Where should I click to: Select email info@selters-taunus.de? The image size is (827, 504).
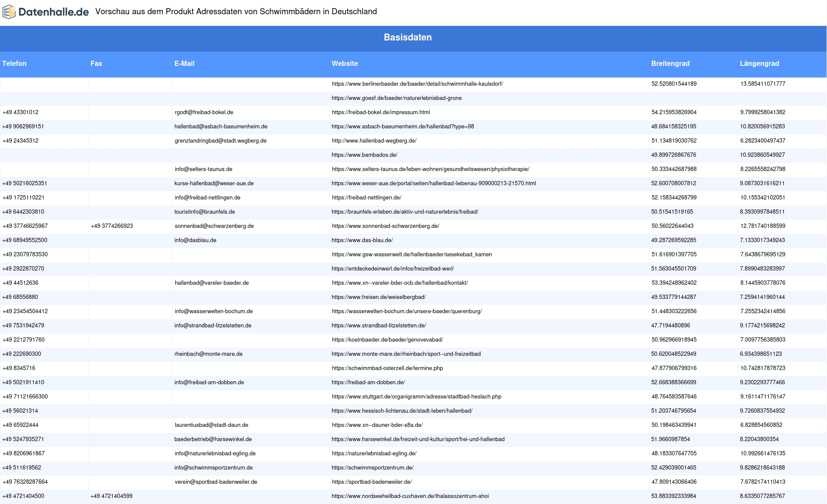pyautogui.click(x=204, y=169)
